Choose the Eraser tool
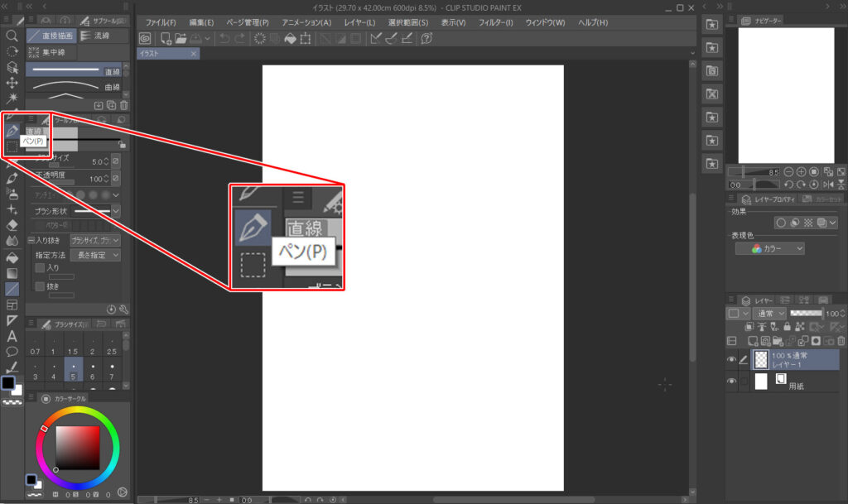The width and height of the screenshot is (848, 504). pos(12,224)
